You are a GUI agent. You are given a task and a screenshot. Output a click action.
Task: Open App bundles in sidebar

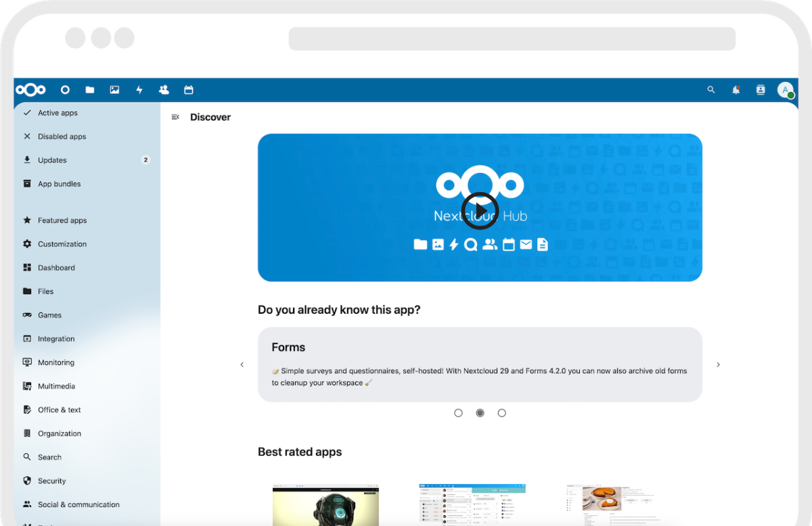[87, 184]
